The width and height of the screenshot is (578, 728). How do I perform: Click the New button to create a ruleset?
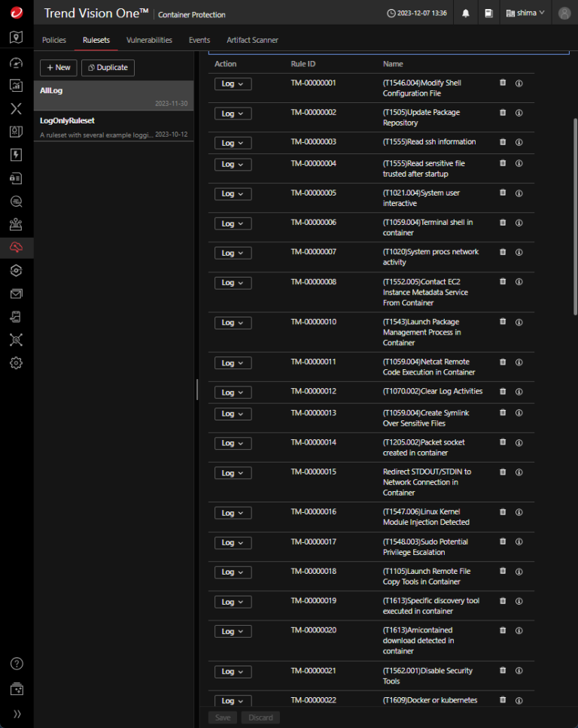point(58,68)
